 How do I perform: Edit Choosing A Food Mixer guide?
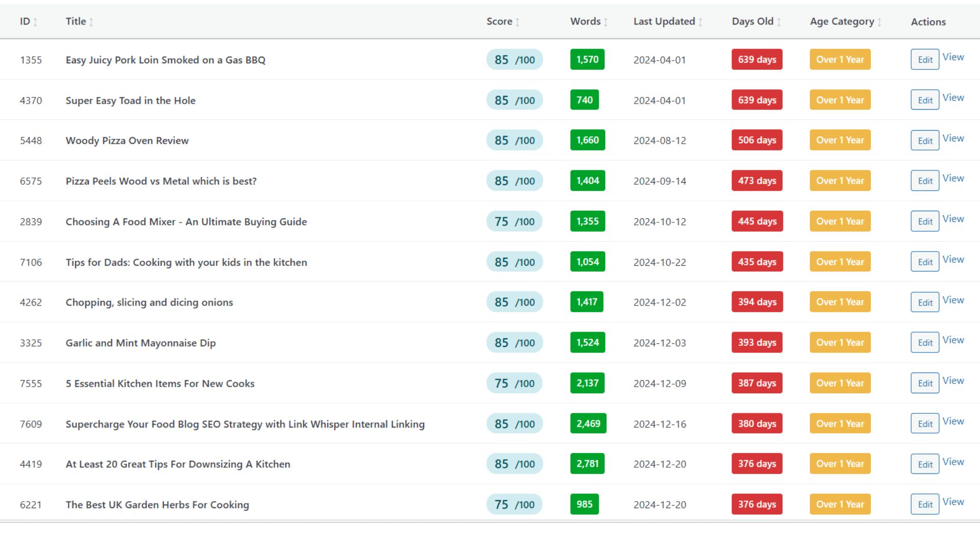924,221
